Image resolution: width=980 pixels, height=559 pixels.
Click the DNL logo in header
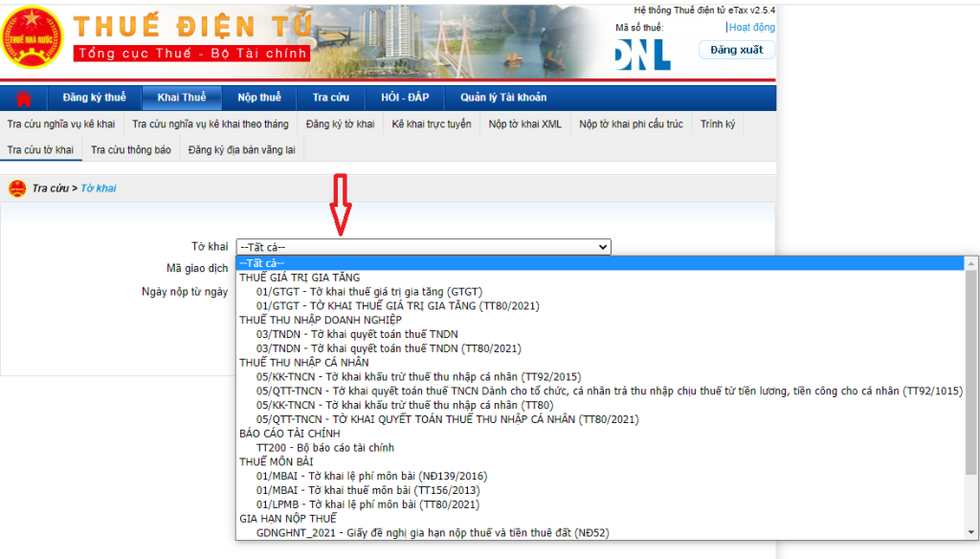[x=642, y=54]
